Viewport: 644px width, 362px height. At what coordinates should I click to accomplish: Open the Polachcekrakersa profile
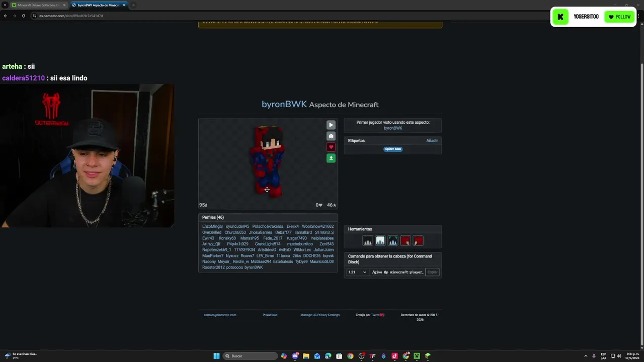268,226
